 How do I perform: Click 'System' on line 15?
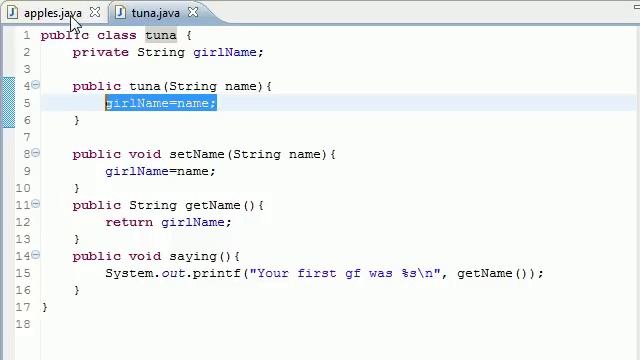pos(129,273)
